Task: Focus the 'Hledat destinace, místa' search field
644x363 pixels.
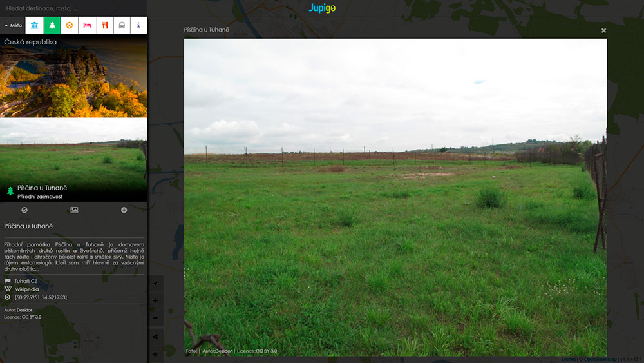Action: [x=73, y=8]
